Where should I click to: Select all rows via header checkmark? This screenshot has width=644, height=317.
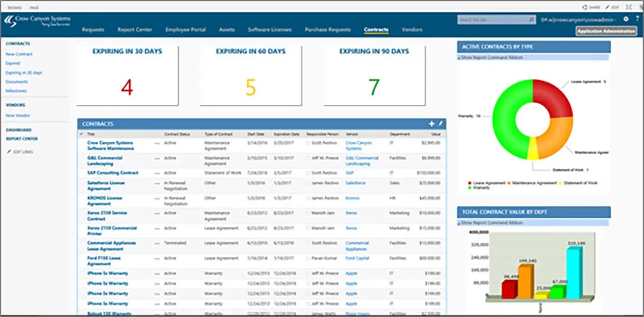82,134
